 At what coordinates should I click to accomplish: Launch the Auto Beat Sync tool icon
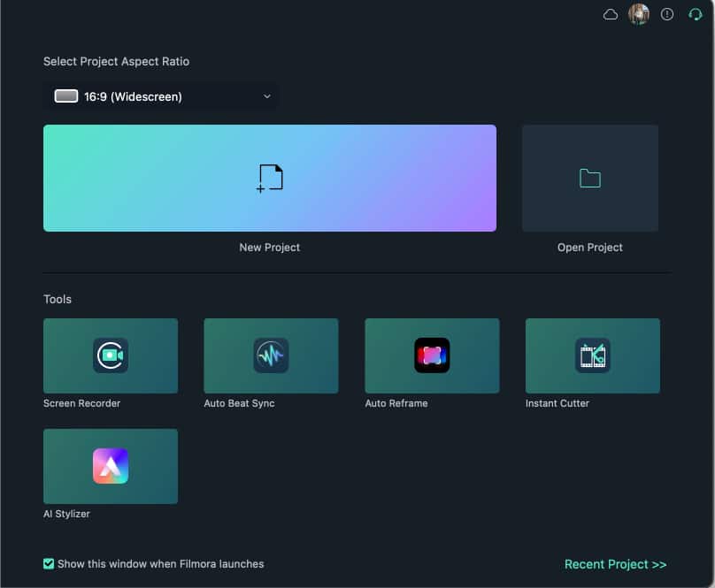[x=271, y=355]
